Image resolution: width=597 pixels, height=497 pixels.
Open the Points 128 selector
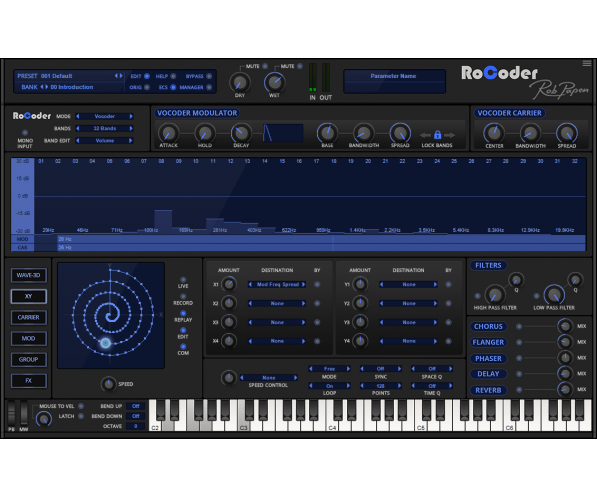pos(380,386)
